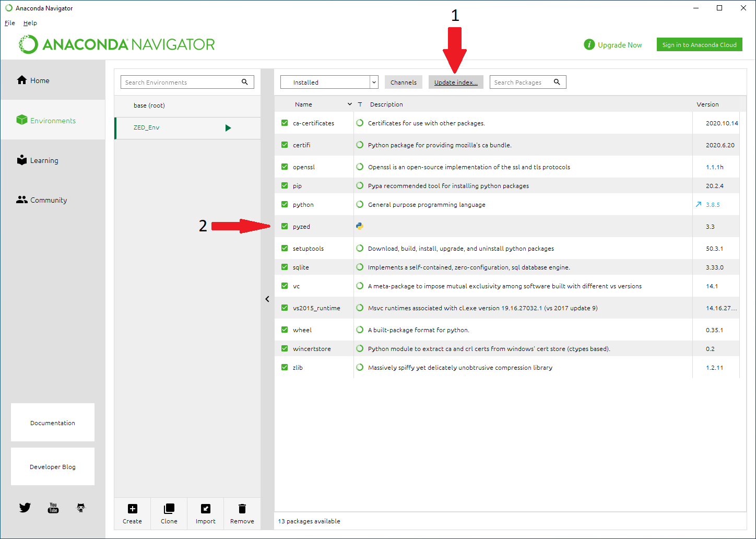Click the openssl version 1.1.1h

[715, 167]
